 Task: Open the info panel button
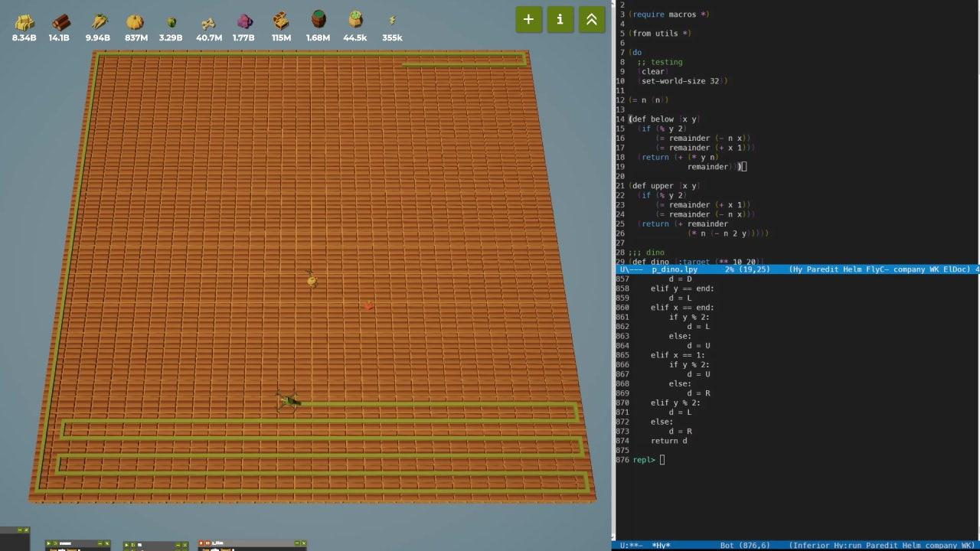pos(560,20)
